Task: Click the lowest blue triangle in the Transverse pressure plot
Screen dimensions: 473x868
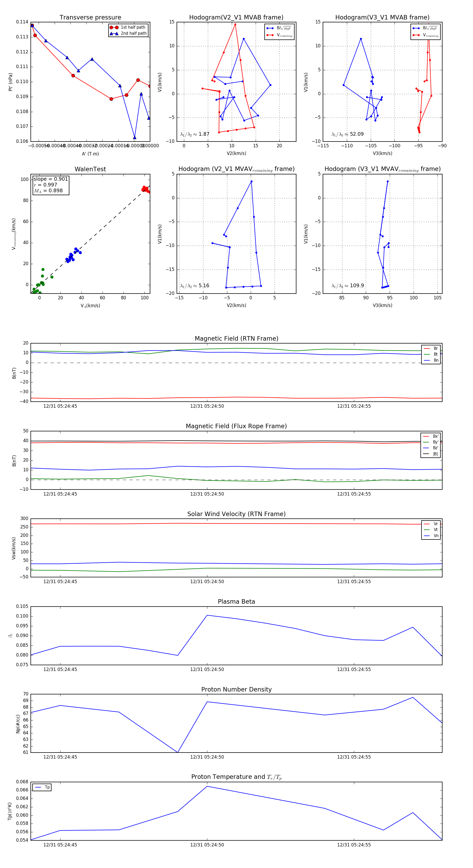Action: [x=135, y=138]
